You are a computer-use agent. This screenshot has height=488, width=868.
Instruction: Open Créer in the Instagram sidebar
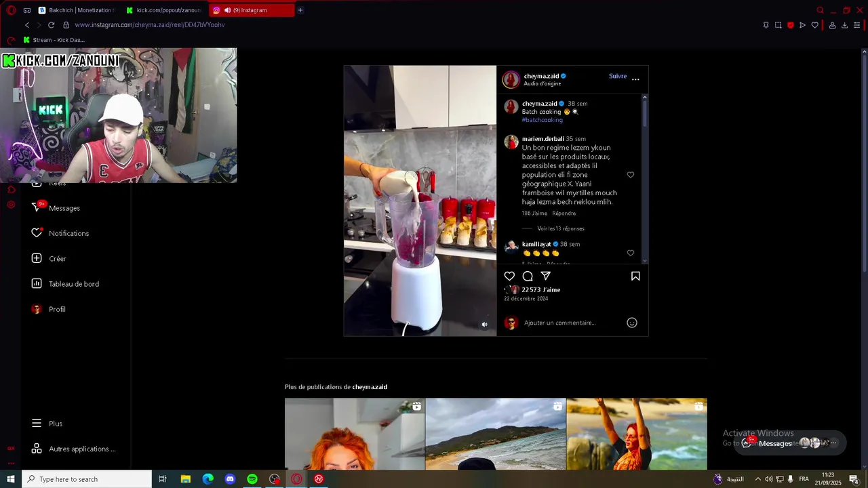click(49, 258)
